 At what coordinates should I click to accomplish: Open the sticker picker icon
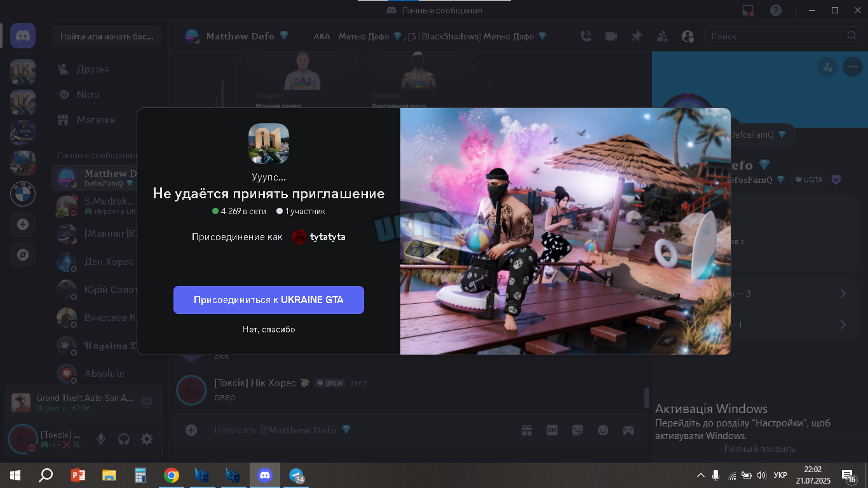(x=578, y=430)
